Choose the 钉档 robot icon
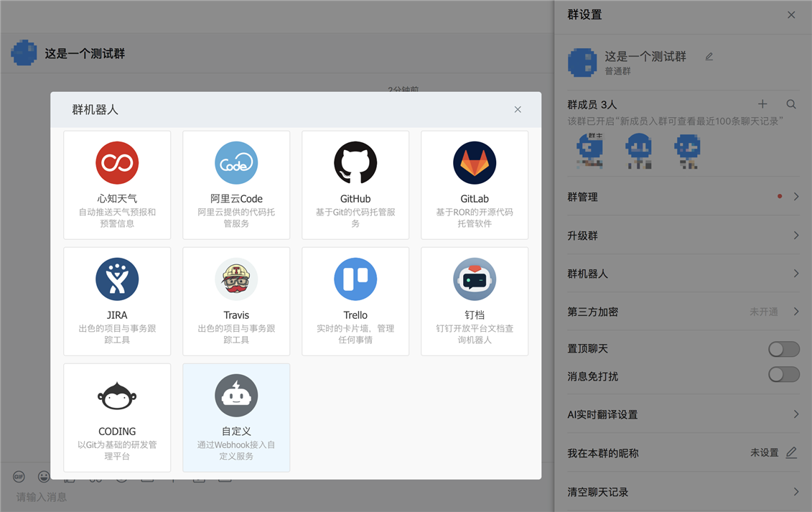This screenshot has width=812, height=512. [475, 279]
